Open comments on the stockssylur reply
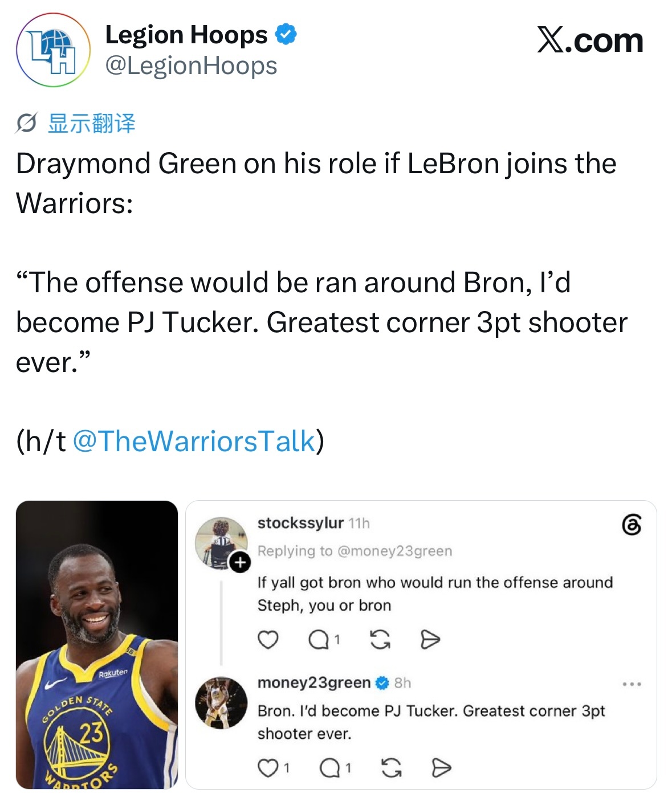The width and height of the screenshot is (672, 801). coord(324,640)
